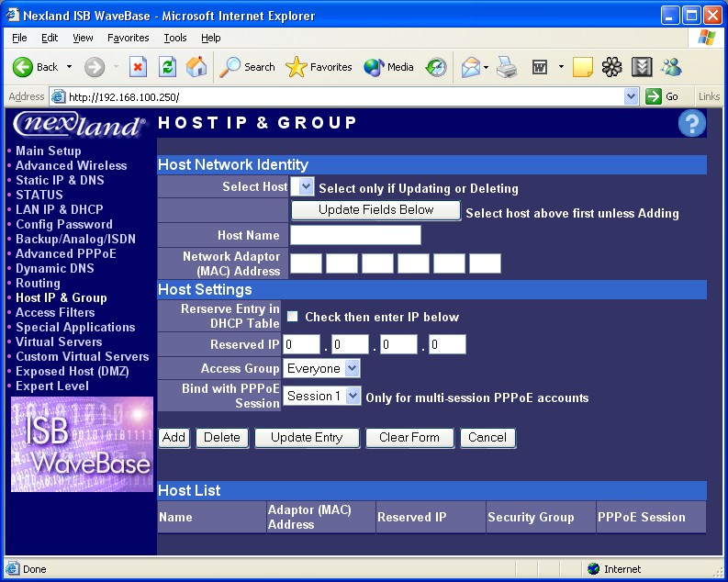Viewport: 728px width, 582px height.
Task: Click the Update Fields Below button
Action: [x=375, y=210]
